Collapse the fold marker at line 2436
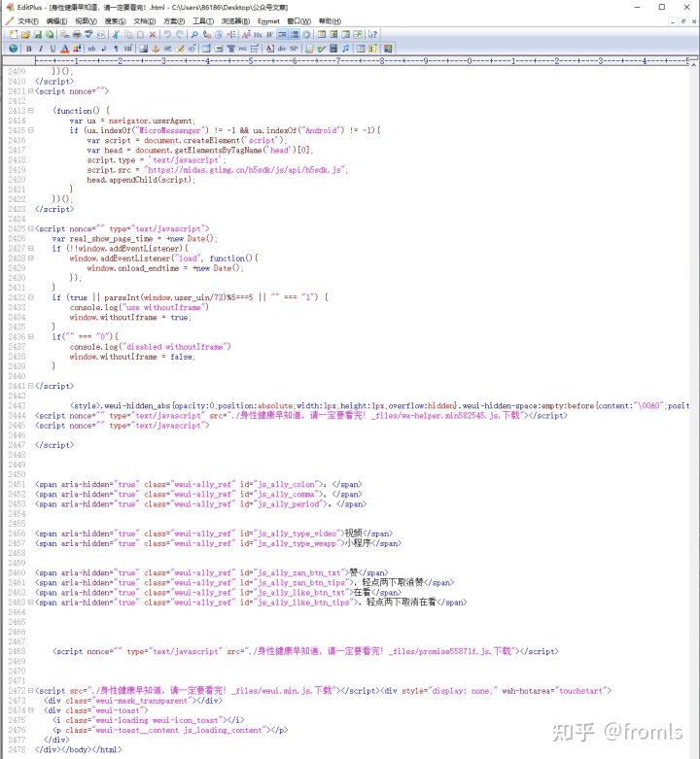 click(31, 336)
